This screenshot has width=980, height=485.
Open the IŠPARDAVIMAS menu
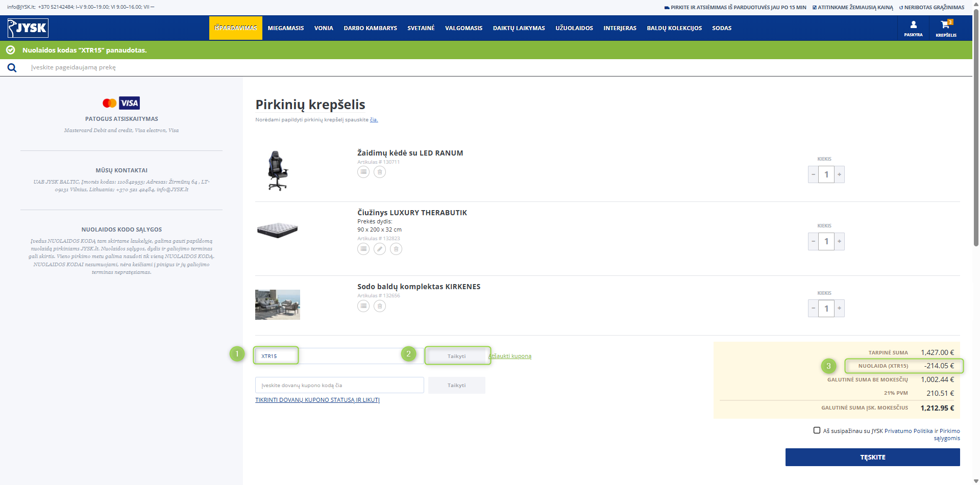tap(236, 28)
